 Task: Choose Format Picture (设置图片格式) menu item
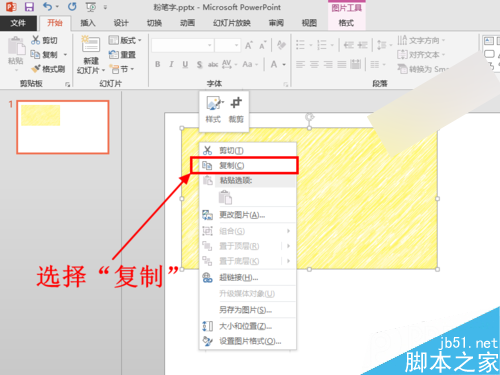pos(248,341)
